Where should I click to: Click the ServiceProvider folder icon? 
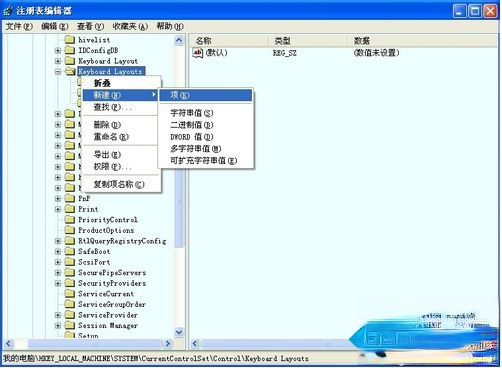coord(70,315)
